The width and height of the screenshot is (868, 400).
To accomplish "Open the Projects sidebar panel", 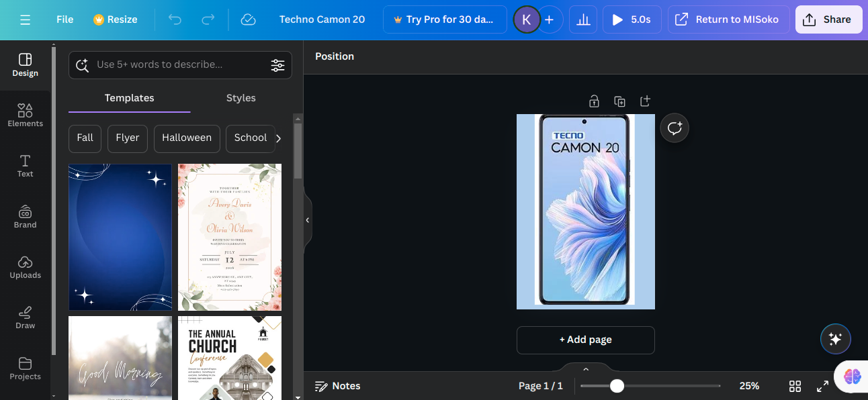I will coord(25,368).
